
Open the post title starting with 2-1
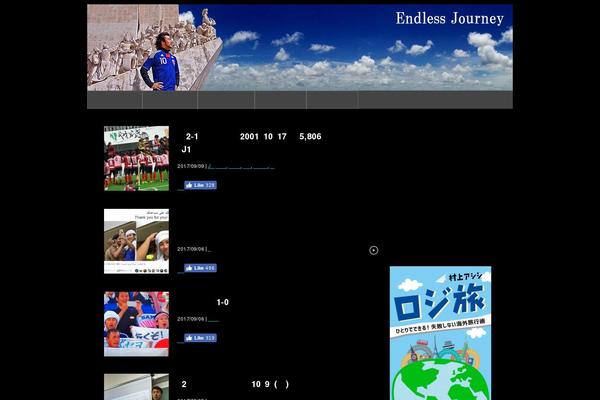click(251, 143)
